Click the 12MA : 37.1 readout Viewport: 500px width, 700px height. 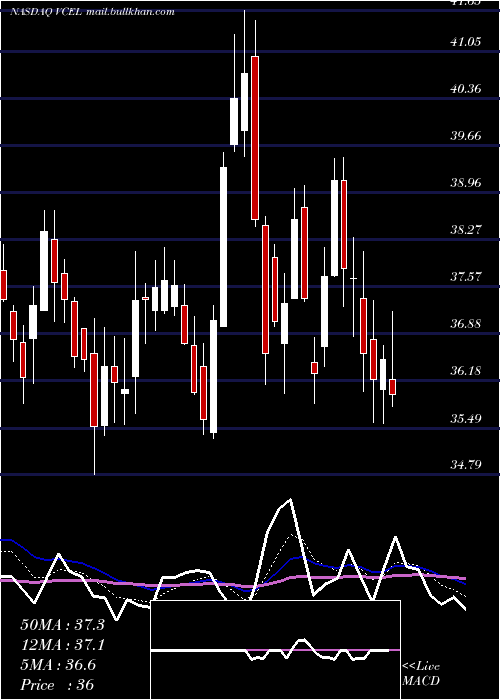[62, 645]
